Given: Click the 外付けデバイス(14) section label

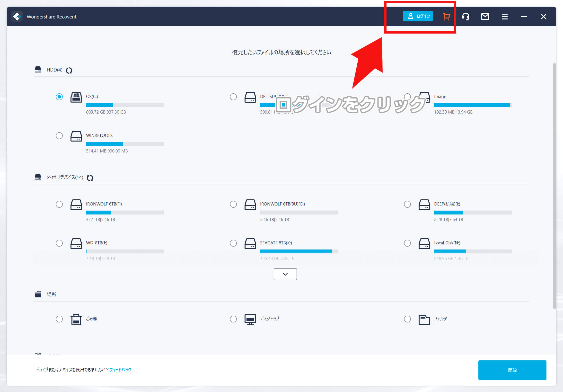Looking at the screenshot, I should click(x=65, y=177).
